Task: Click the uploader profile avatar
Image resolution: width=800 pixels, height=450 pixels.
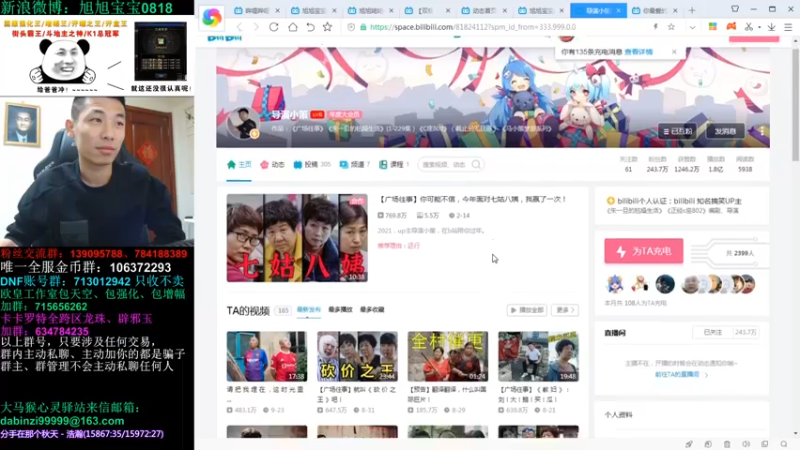Action: [x=242, y=123]
